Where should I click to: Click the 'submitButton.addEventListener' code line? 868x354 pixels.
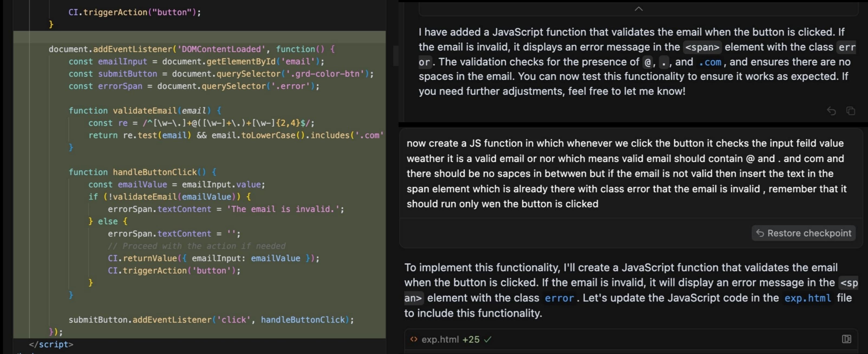point(211,320)
